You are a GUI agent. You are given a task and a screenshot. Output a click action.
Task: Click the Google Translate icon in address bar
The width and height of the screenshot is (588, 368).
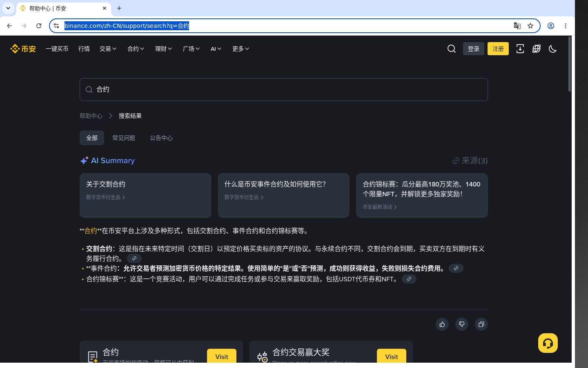(x=517, y=26)
